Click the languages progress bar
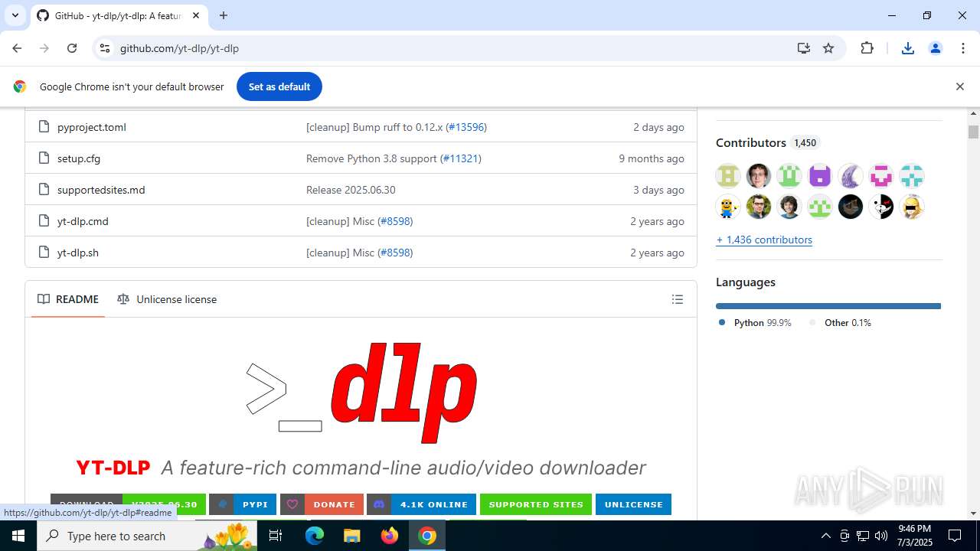Image resolution: width=980 pixels, height=551 pixels. tap(828, 306)
